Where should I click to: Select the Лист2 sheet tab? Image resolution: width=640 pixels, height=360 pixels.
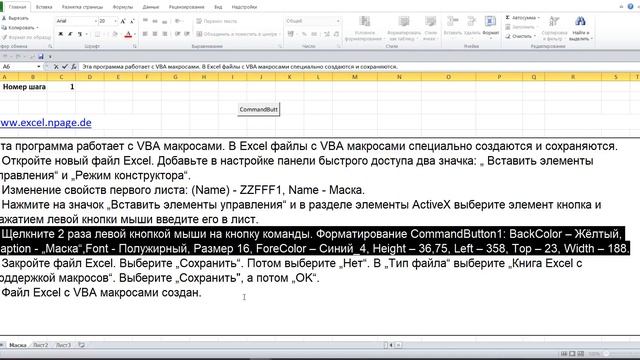tap(40, 345)
